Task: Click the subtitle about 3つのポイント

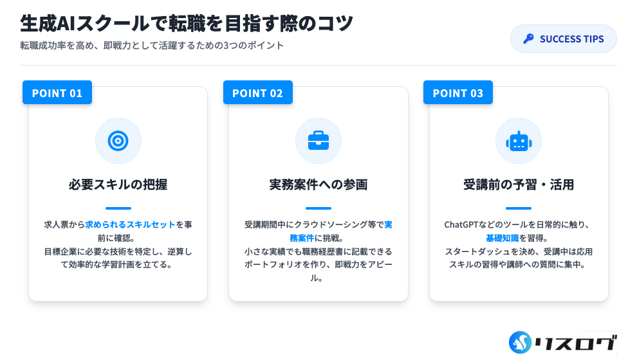Action: point(152,46)
